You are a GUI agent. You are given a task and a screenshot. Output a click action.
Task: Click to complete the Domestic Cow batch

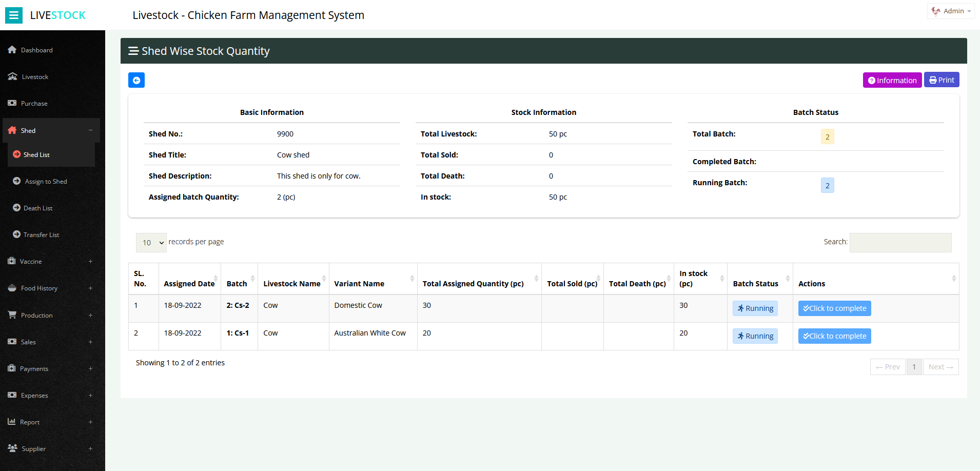pyautogui.click(x=834, y=308)
